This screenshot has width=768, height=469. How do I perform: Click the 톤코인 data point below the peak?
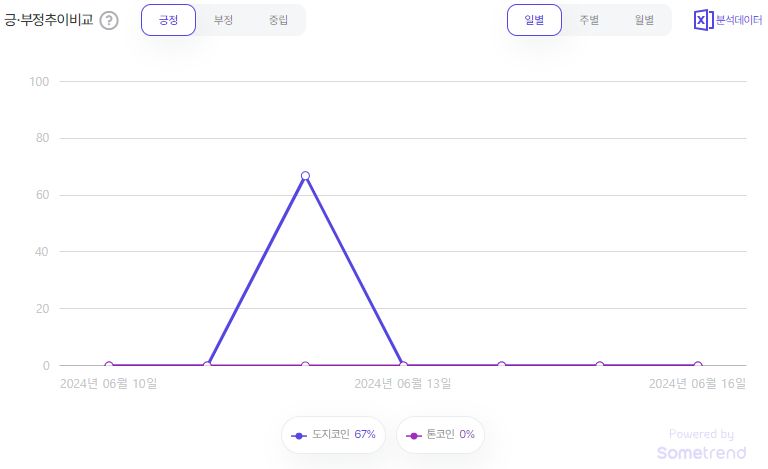click(305, 365)
